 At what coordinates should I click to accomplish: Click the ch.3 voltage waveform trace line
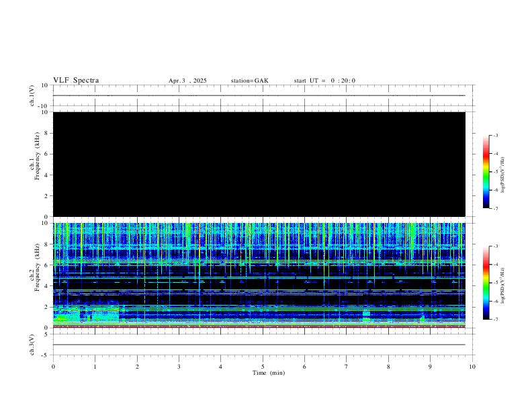259,345
